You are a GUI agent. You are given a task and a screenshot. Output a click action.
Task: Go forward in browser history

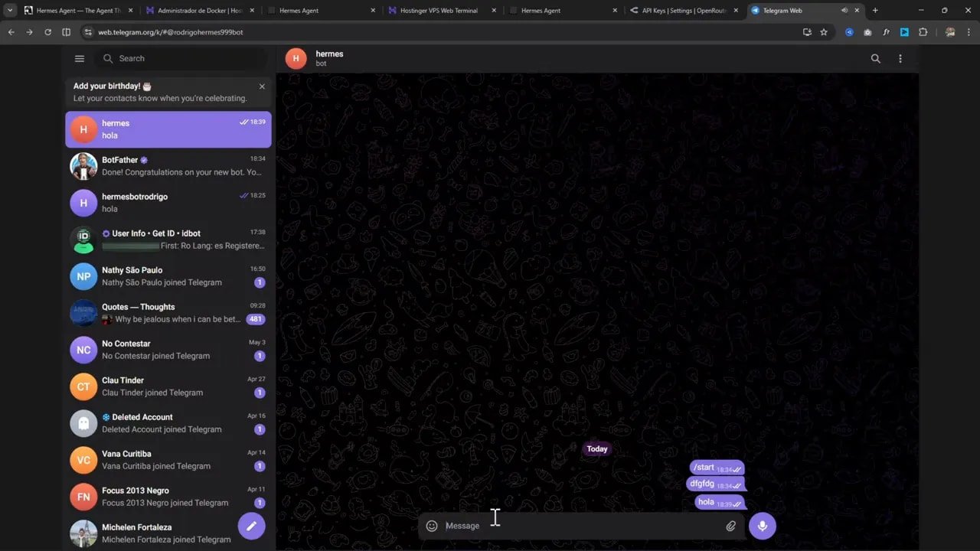click(x=29, y=32)
